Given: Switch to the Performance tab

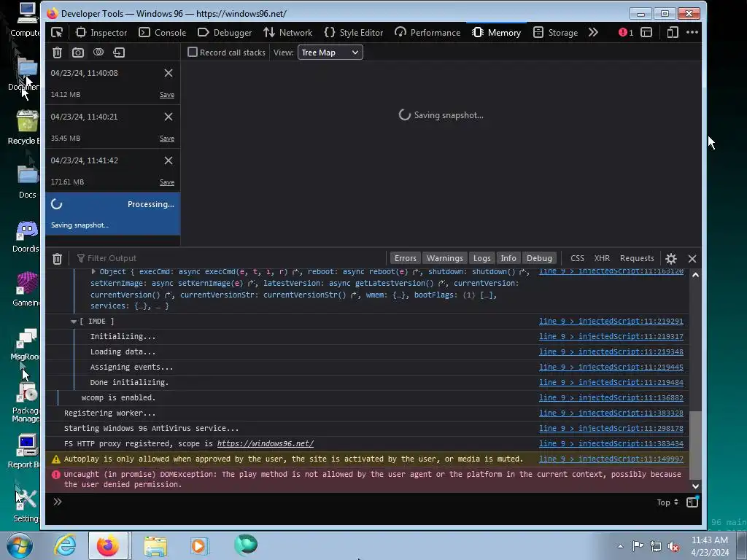Looking at the screenshot, I should [427, 32].
